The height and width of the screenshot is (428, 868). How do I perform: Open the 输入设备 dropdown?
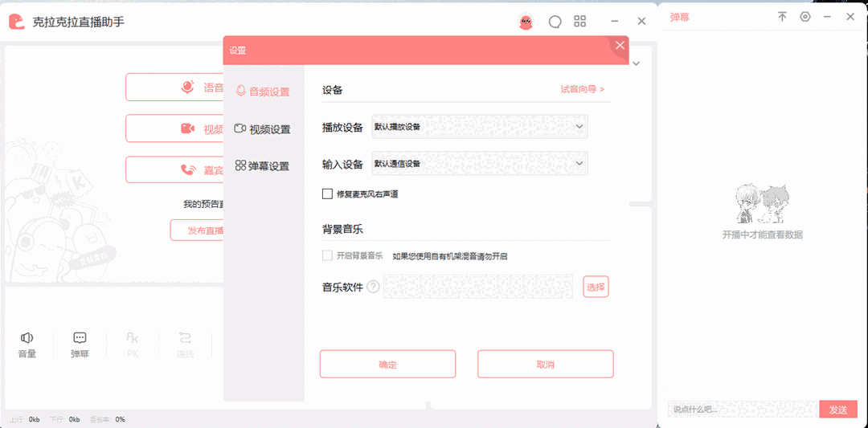coord(479,163)
